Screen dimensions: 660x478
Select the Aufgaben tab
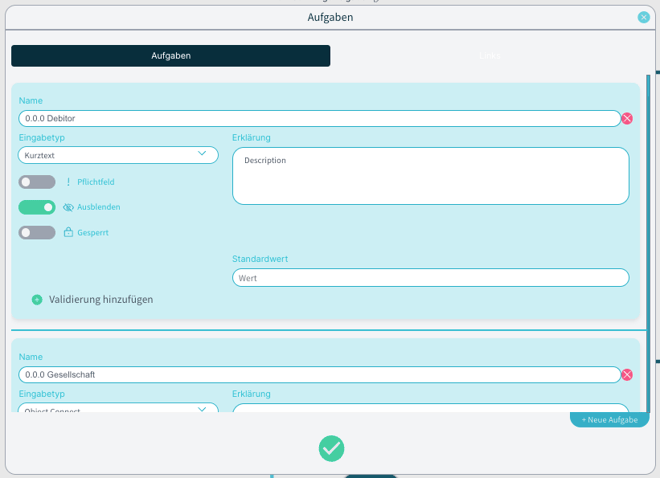[x=170, y=56]
